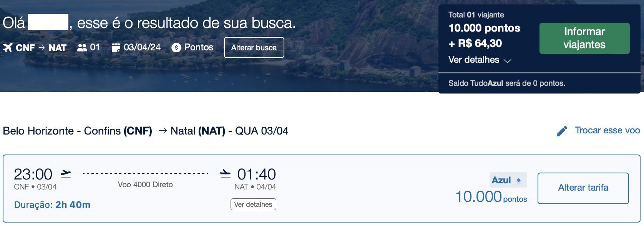Click the 03/04/24 date in search summary
The image size is (644, 226).
(142, 47)
